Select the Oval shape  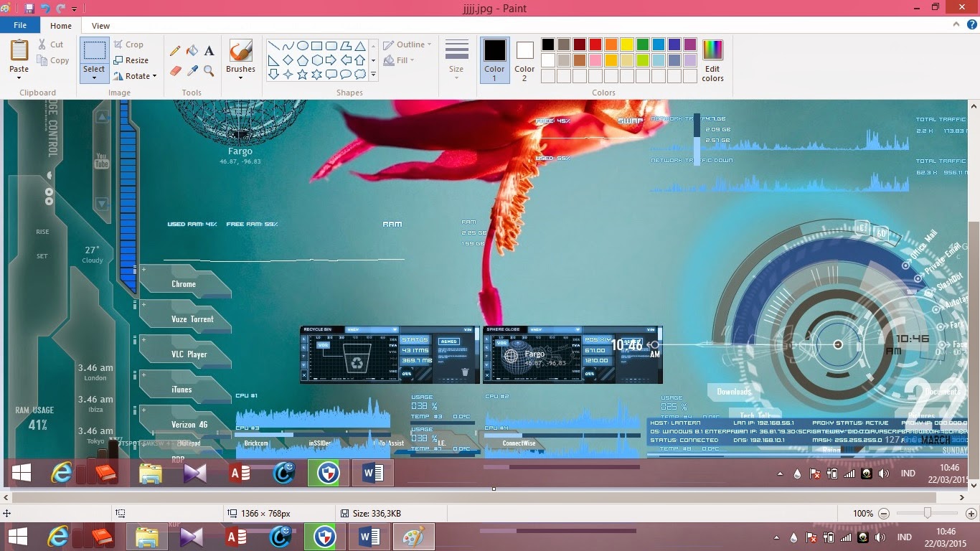pyautogui.click(x=302, y=46)
